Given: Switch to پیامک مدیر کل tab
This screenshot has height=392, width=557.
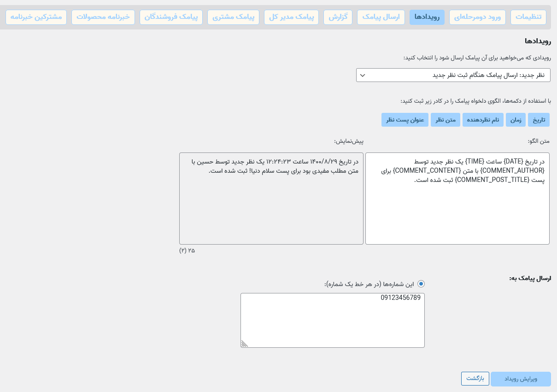Looking at the screenshot, I should point(291,18).
